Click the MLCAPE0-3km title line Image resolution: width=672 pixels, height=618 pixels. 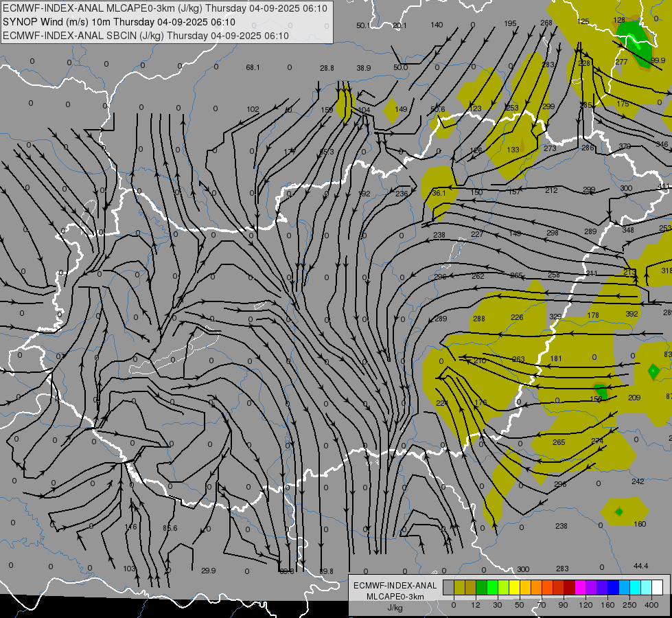pyautogui.click(x=165, y=8)
